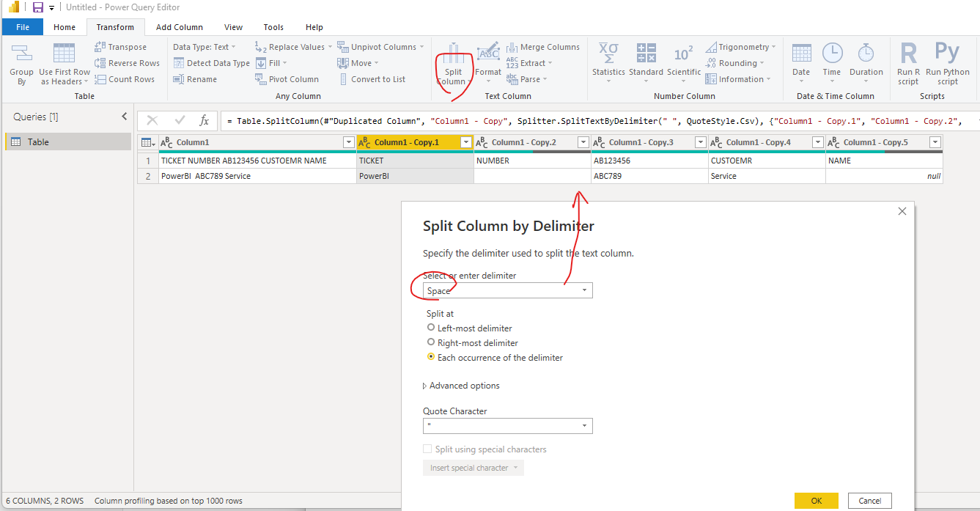980x511 pixels.
Task: Open the Duration transform menu
Action: point(866,63)
